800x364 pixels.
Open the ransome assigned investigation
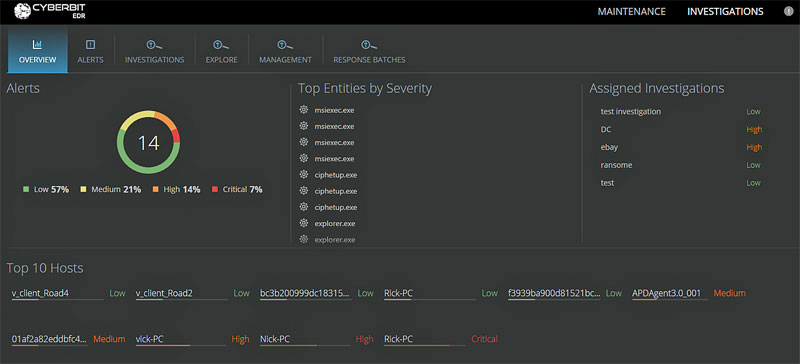pos(617,165)
